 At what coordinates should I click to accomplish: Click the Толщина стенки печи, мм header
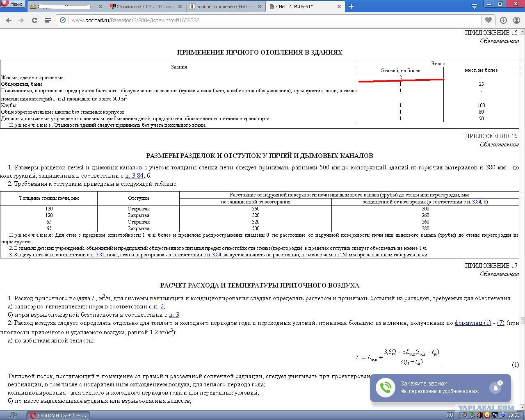point(49,198)
